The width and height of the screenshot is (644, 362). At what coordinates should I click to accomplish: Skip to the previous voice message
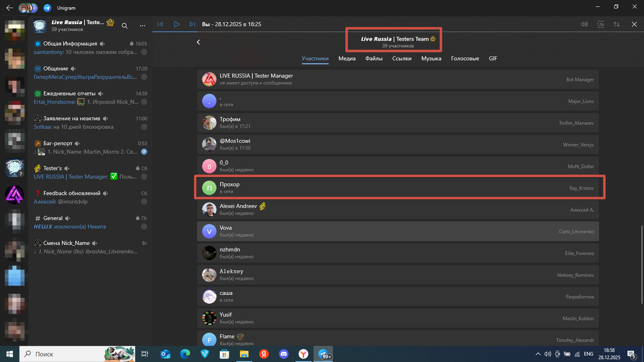(x=160, y=24)
